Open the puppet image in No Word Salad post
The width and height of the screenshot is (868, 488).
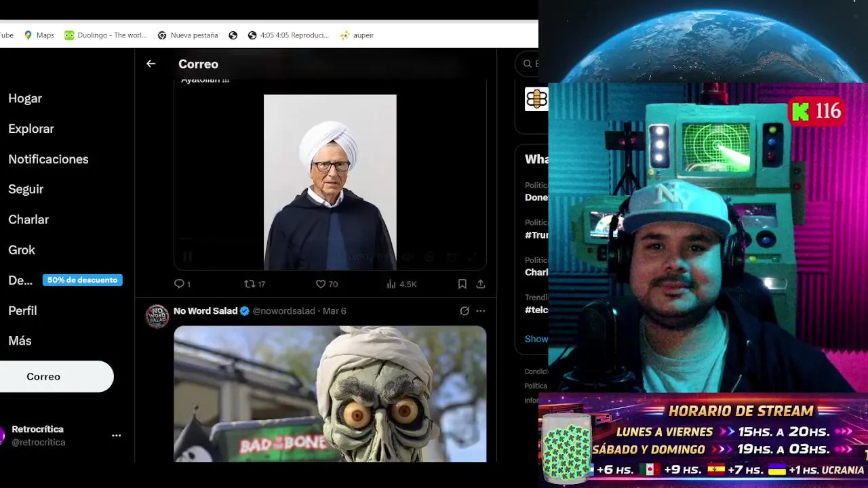(x=330, y=394)
